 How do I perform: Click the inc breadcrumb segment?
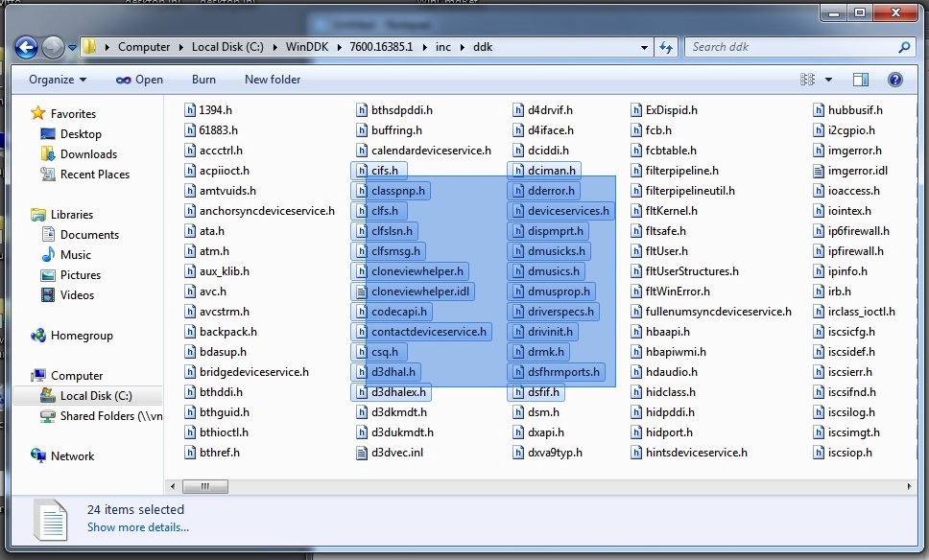pos(443,47)
